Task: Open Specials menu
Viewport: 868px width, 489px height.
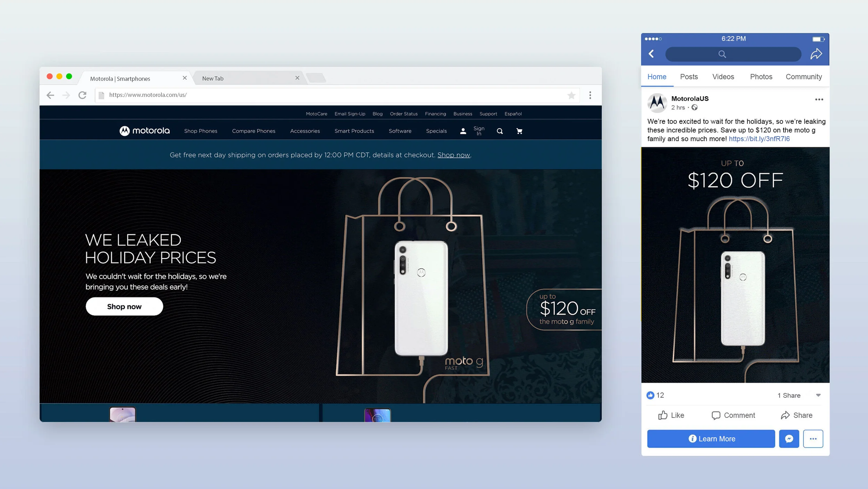Action: click(436, 131)
